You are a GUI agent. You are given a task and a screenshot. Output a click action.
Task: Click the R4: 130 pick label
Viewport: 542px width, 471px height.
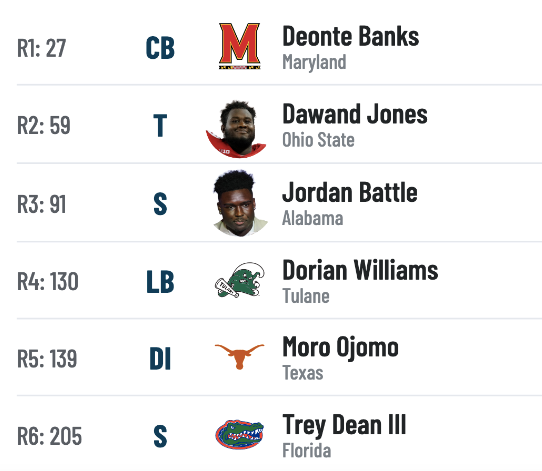48,281
